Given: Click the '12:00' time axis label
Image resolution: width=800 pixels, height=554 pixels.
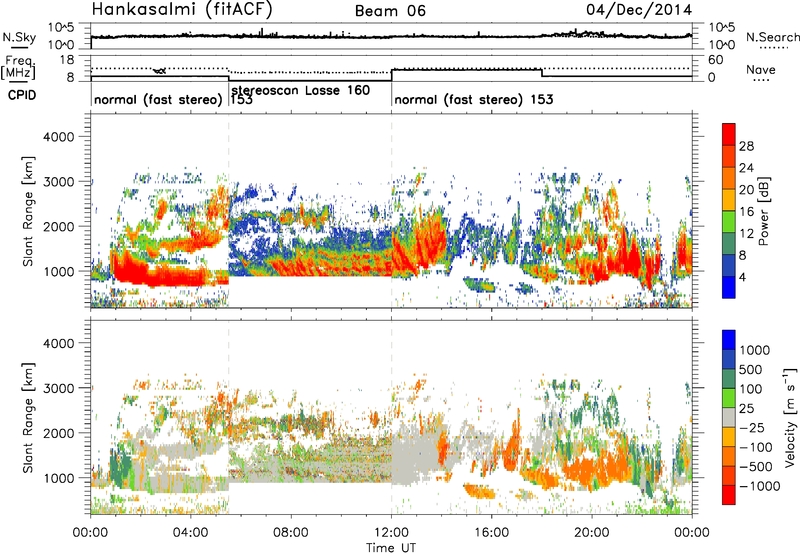Looking at the screenshot, I should click(x=391, y=533).
